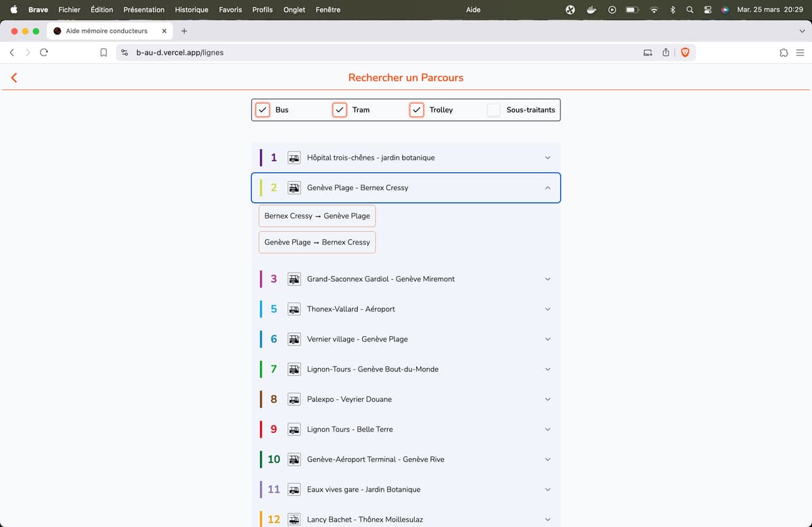Expand line 1 Hôpital trois-chênes row

406,158
